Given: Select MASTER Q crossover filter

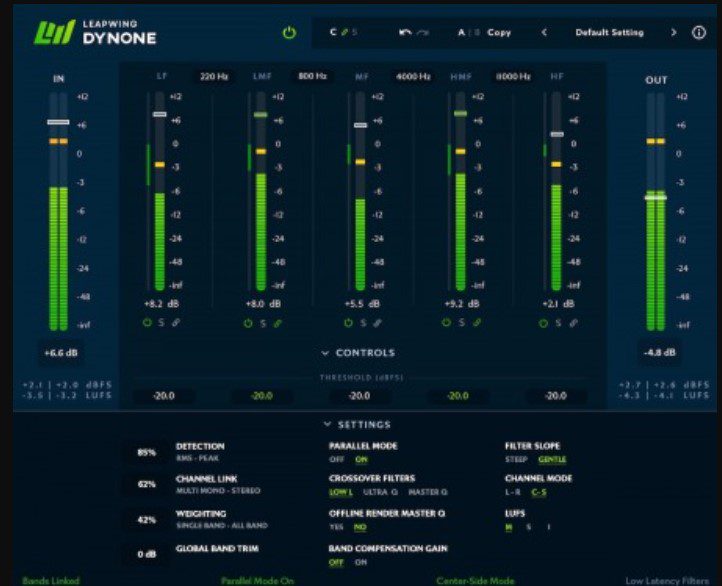Looking at the screenshot, I should (x=428, y=492).
